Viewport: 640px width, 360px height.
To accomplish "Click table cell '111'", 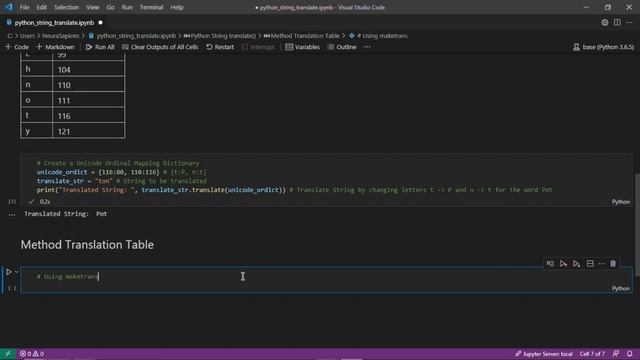I will tap(64, 101).
